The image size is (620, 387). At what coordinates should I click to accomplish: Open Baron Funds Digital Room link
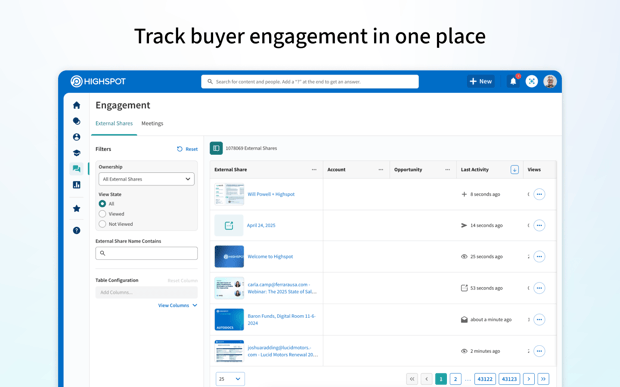(282, 319)
